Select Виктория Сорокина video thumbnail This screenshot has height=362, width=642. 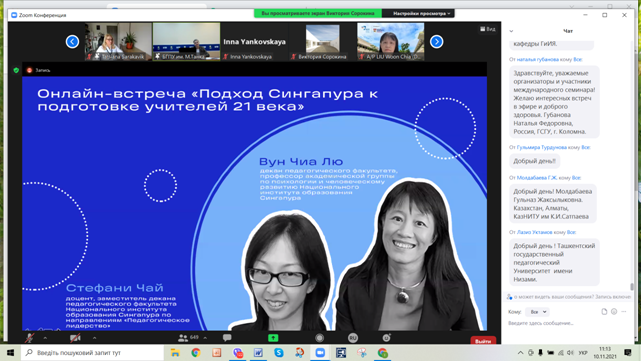click(x=322, y=42)
